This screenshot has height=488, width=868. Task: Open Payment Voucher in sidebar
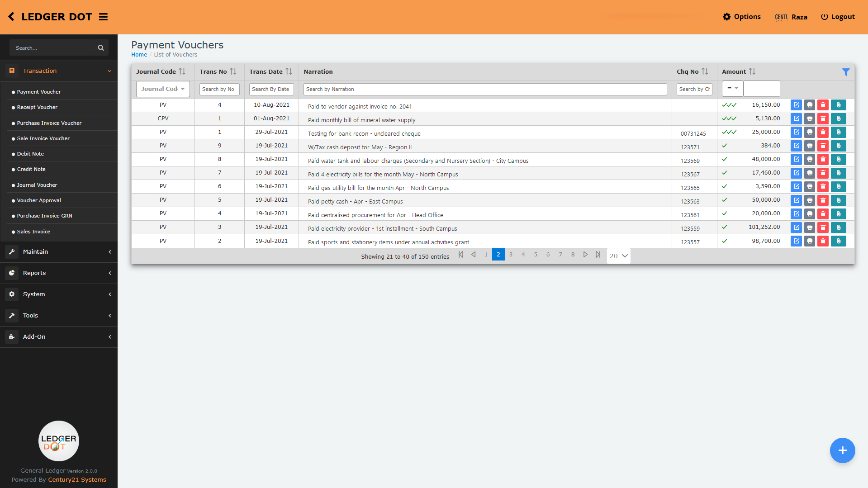tap(39, 92)
